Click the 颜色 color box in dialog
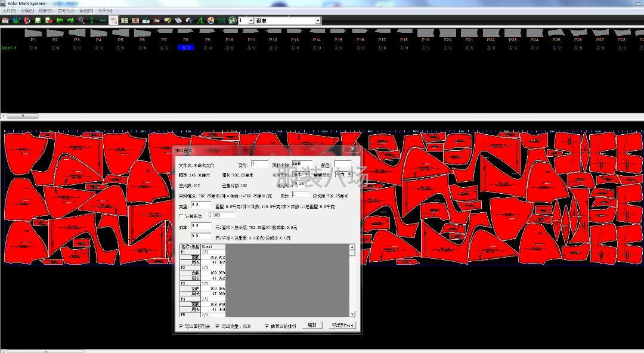Image resolution: width=644 pixels, height=353 pixels. (342, 165)
